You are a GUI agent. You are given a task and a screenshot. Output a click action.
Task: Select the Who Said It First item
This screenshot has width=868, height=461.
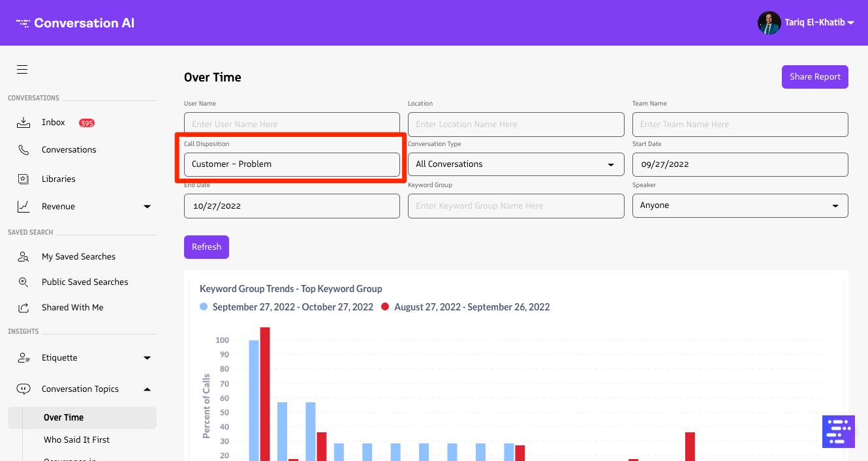coord(76,439)
